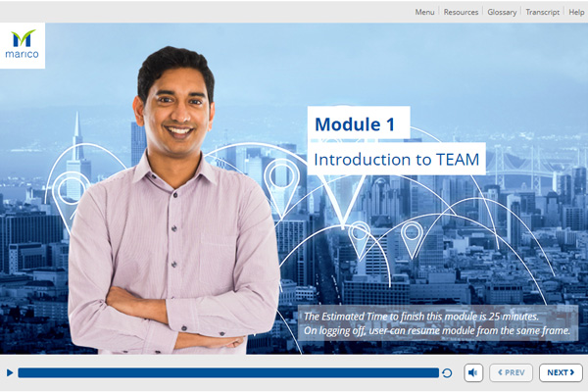588x392 pixels.
Task: Click the location pin at far left
Action: pyautogui.click(x=71, y=188)
